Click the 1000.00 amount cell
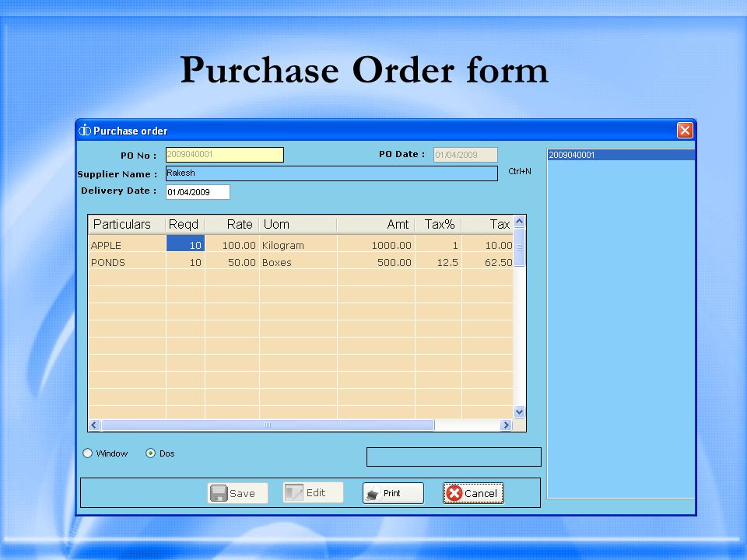 point(376,245)
